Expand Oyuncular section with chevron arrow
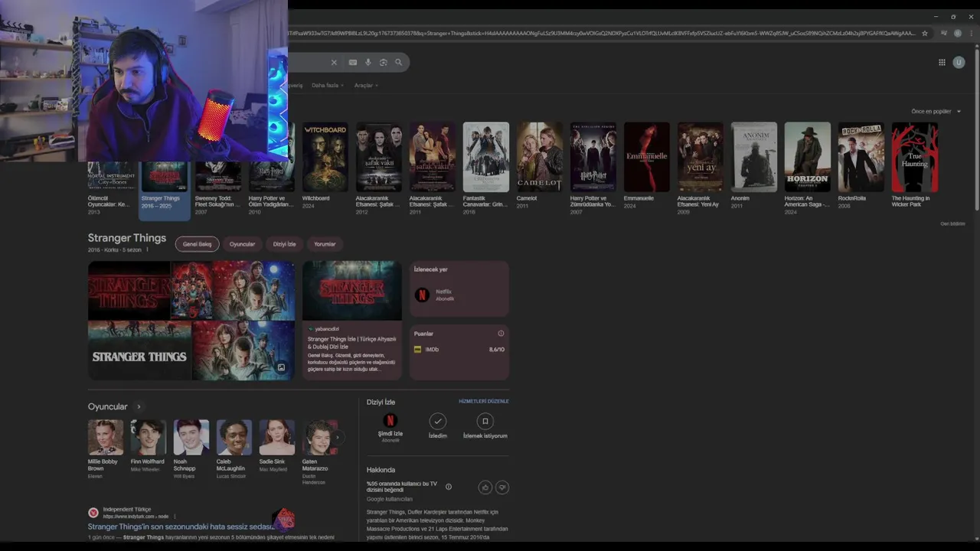The height and width of the screenshot is (551, 980). click(x=139, y=407)
